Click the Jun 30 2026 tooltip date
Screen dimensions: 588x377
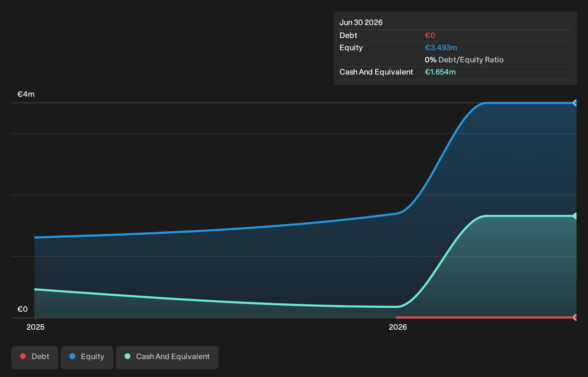361,23
